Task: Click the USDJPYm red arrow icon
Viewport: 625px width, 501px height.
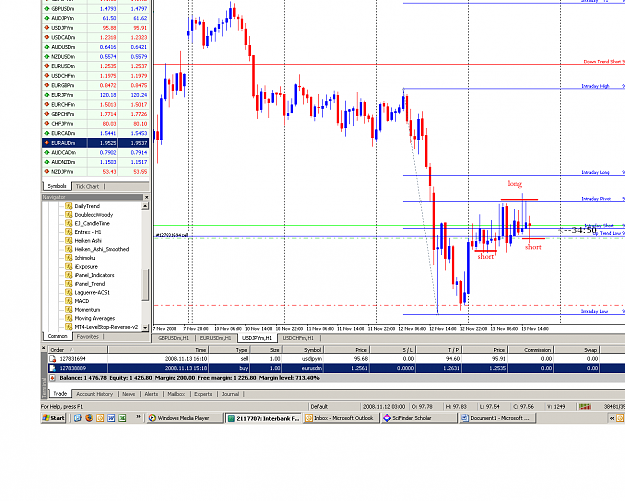Action: click(47, 28)
